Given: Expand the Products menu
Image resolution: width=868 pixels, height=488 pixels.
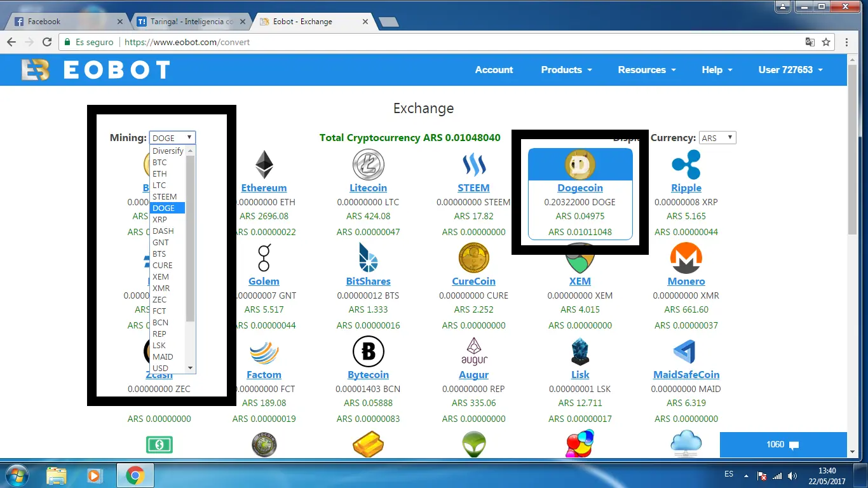Looking at the screenshot, I should point(567,70).
